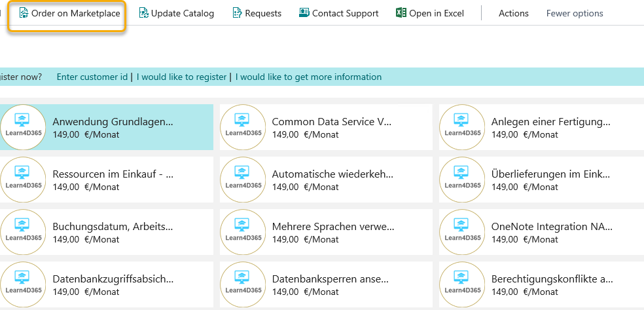Viewport: 644px width, 310px height.
Task: Click the Requests icon
Action: tap(237, 13)
